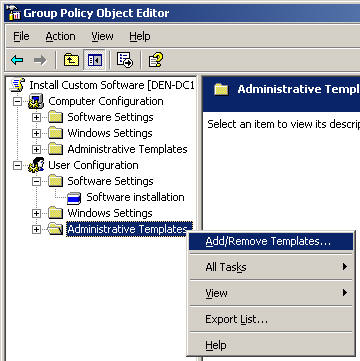Expand Administrative Templates under Computer Configuration

click(36, 149)
